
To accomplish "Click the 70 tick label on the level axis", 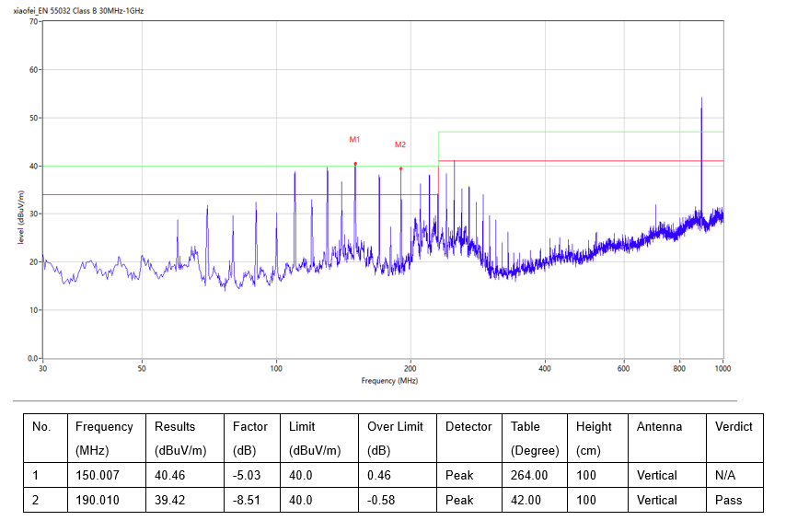I will [x=33, y=21].
